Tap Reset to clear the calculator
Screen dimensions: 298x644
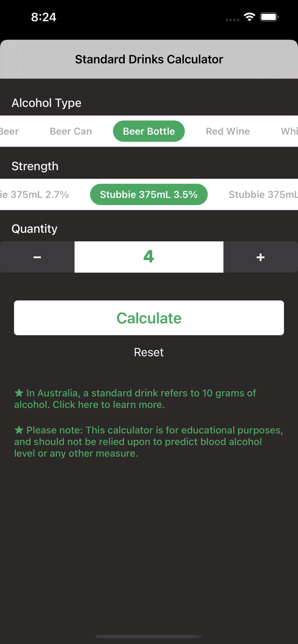pyautogui.click(x=149, y=352)
